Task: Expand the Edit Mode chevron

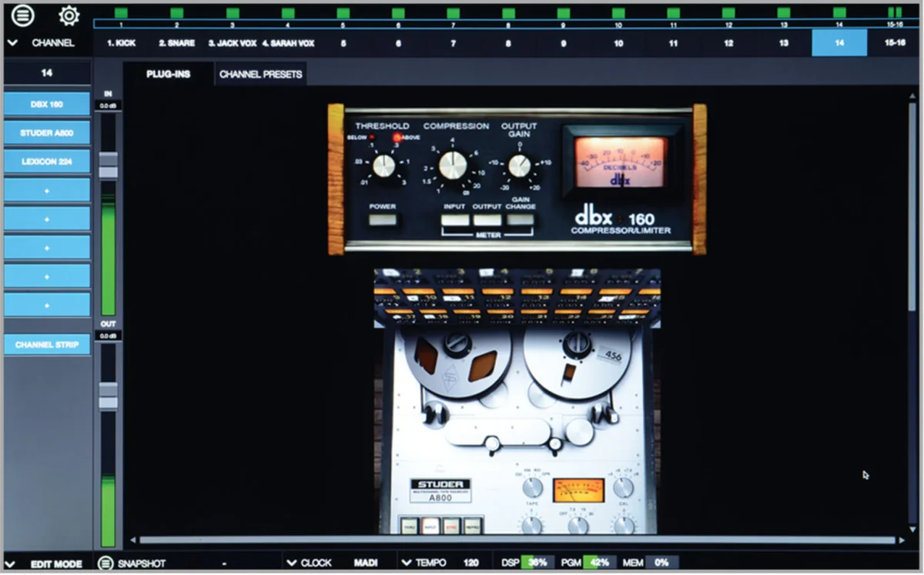Action: click(12, 563)
